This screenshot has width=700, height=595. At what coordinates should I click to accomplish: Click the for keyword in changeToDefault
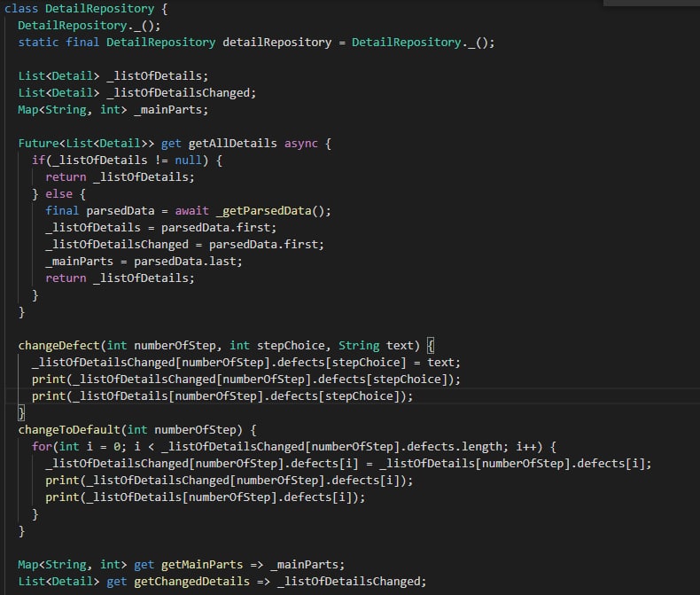42,447
